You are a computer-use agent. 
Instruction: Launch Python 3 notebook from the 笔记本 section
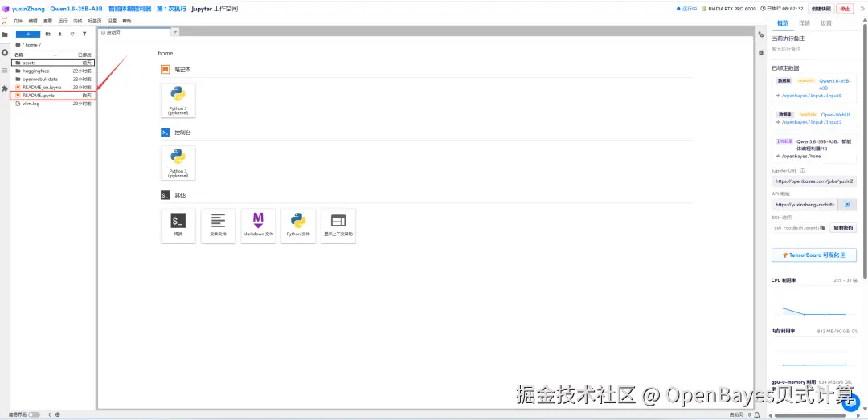pos(178,100)
